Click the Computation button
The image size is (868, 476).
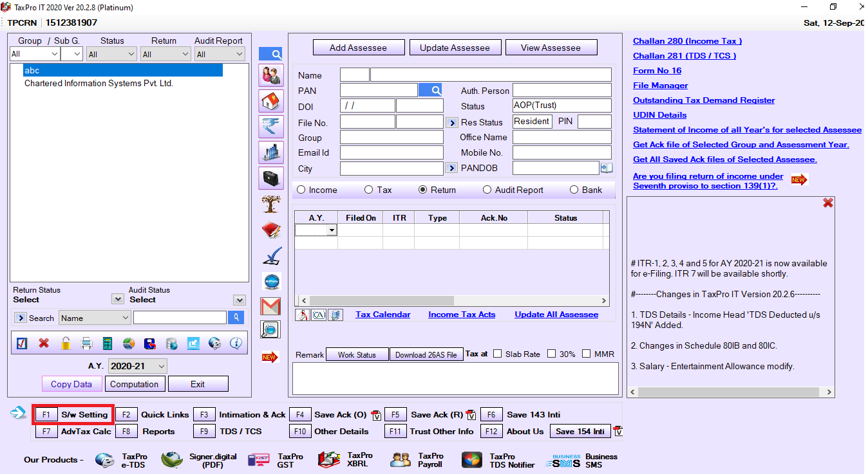134,384
